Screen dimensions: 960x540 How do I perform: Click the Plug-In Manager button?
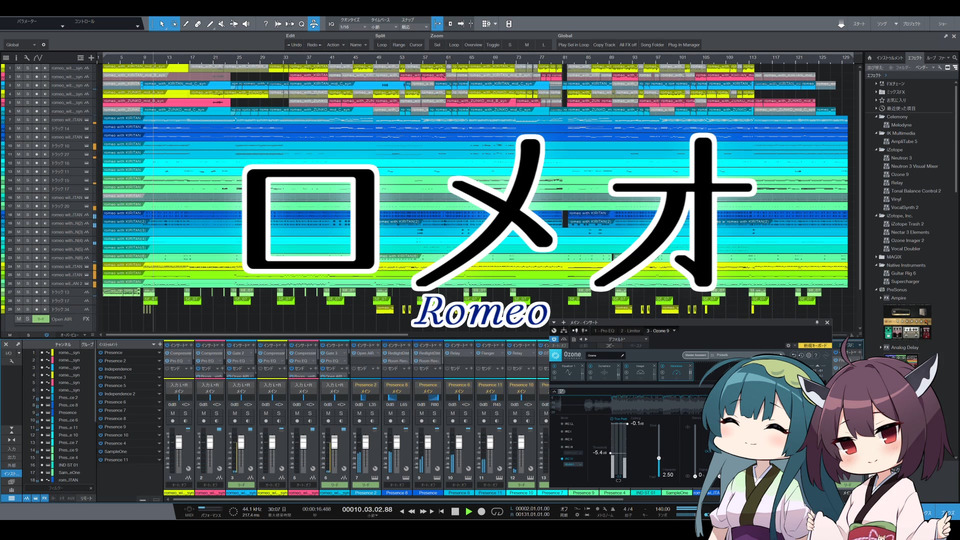pos(683,45)
